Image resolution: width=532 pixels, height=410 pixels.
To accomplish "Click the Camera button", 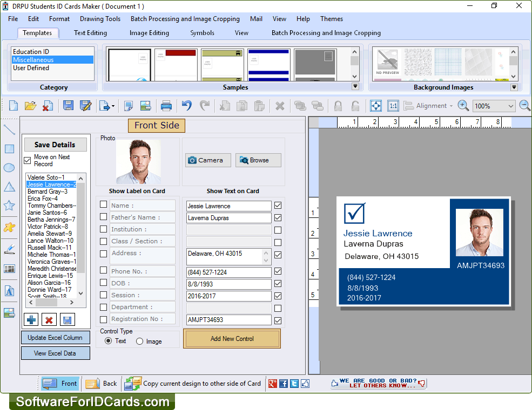I will coord(208,160).
